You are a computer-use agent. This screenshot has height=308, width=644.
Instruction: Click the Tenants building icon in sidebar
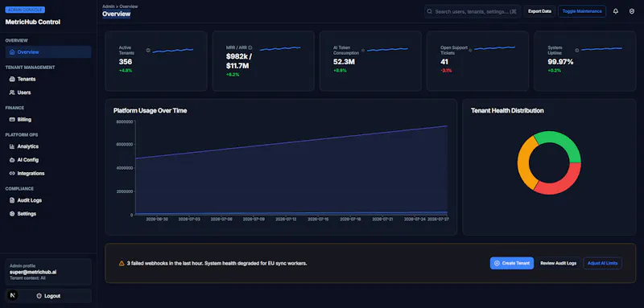click(x=12, y=79)
